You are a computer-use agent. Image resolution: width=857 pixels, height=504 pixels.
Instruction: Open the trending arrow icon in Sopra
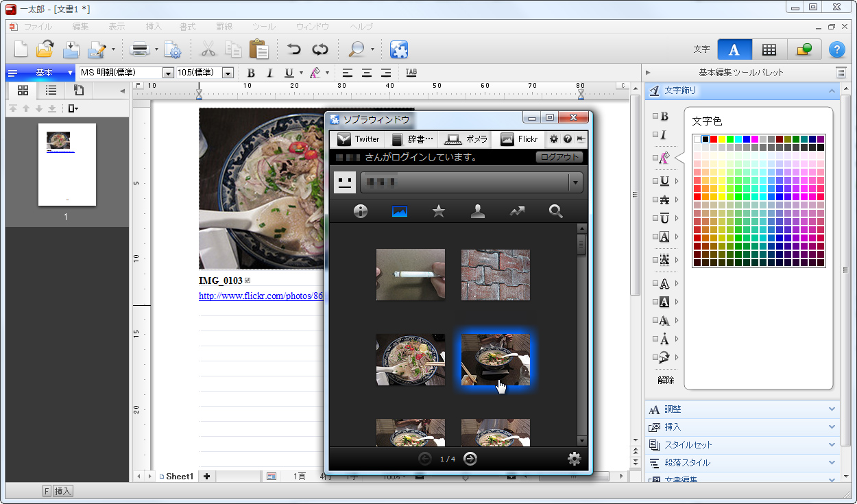click(x=517, y=211)
